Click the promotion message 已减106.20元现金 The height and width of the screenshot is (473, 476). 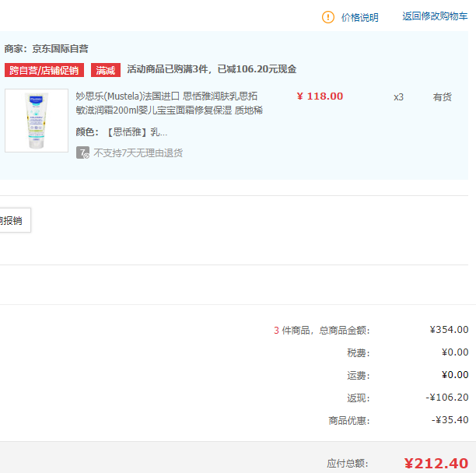pyautogui.click(x=257, y=69)
